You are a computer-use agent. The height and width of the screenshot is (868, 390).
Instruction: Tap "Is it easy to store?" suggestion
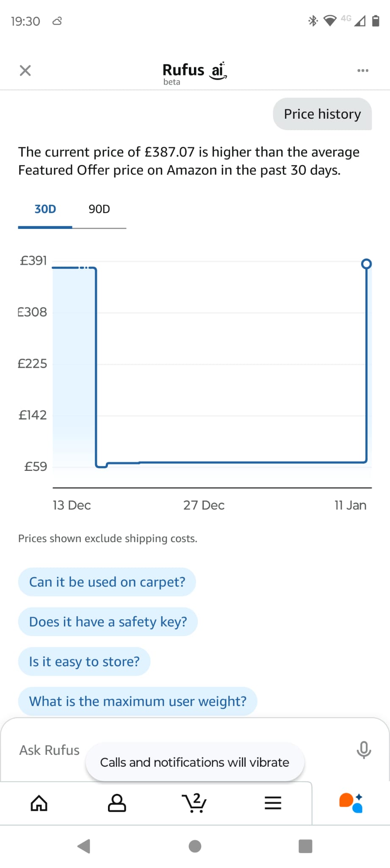pos(84,662)
